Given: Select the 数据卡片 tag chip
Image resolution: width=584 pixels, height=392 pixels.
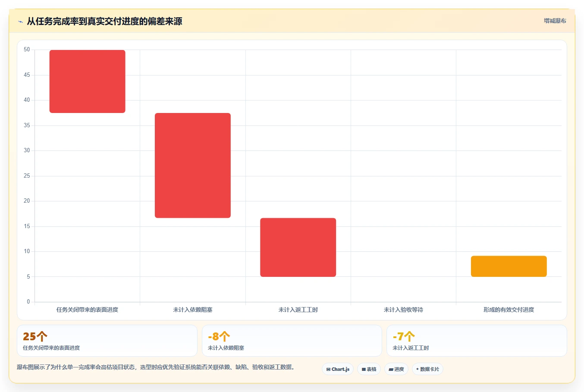Looking at the screenshot, I should click(427, 369).
